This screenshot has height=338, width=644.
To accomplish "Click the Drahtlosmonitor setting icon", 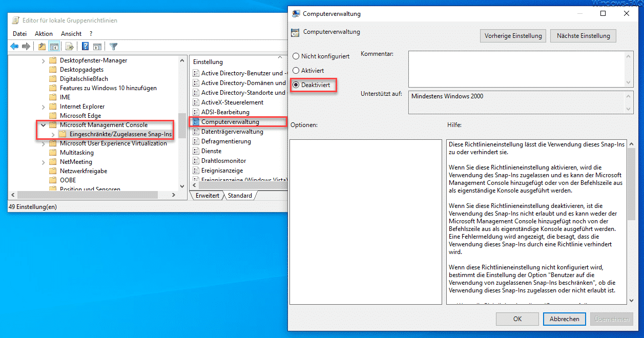I will tap(196, 161).
